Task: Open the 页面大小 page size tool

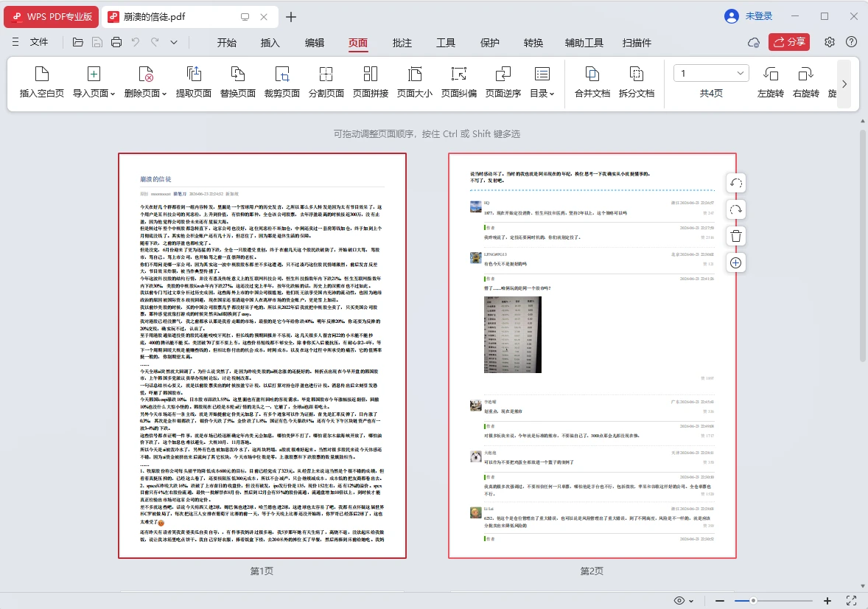Action: (415, 82)
